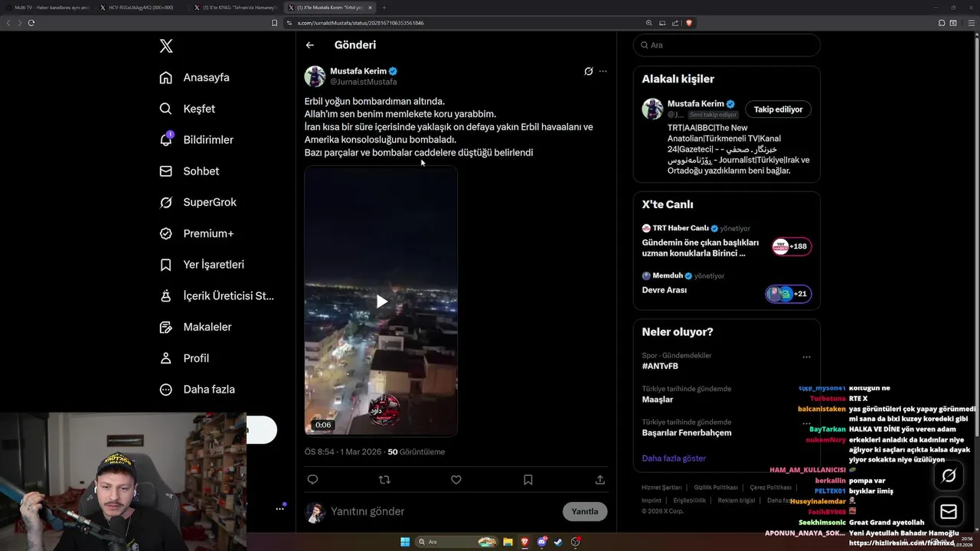Open SuperGrok from sidebar
Viewport: 980px width, 551px height.
coord(198,202)
